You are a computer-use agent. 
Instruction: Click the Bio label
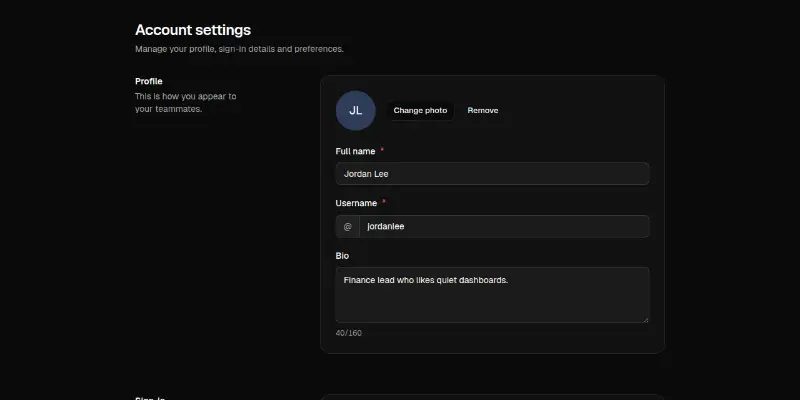[342, 256]
